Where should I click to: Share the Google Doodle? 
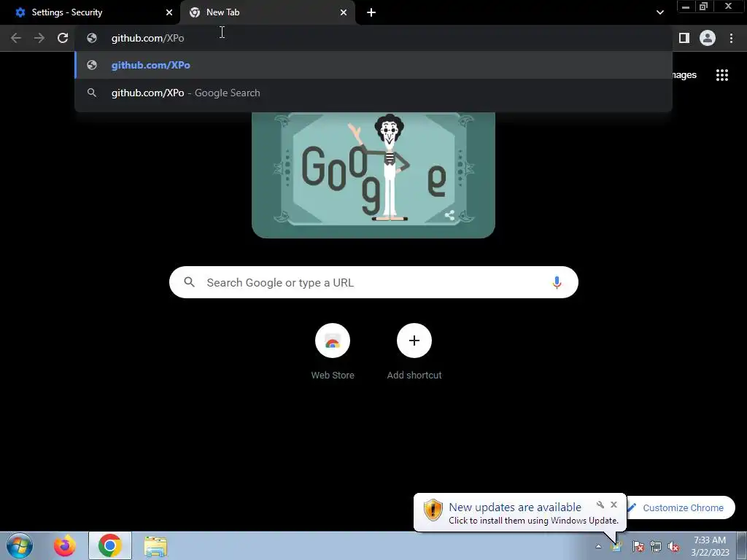point(449,215)
